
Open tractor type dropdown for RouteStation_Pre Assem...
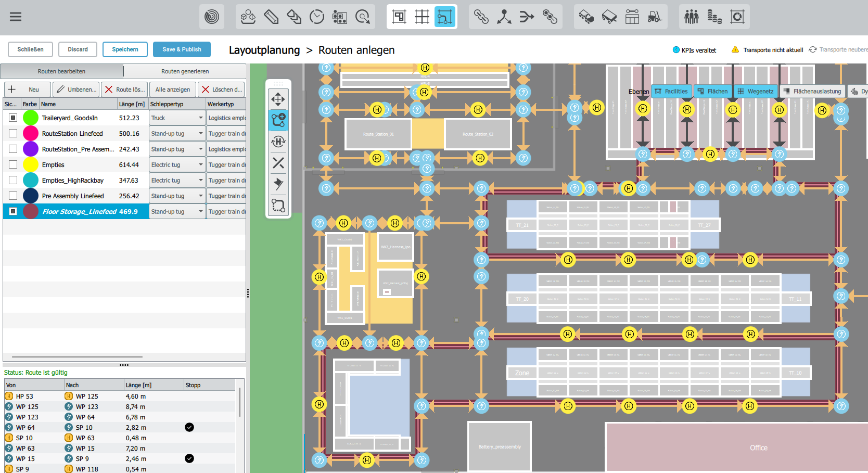(x=177, y=149)
